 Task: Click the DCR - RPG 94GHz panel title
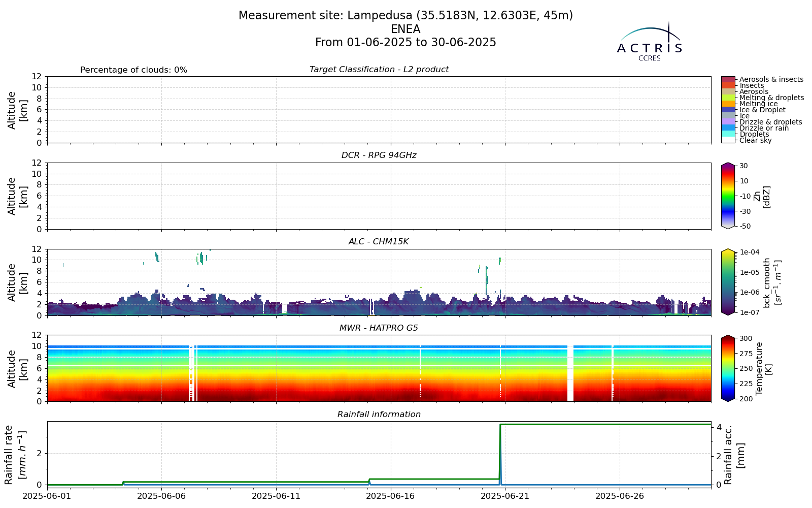coord(379,155)
